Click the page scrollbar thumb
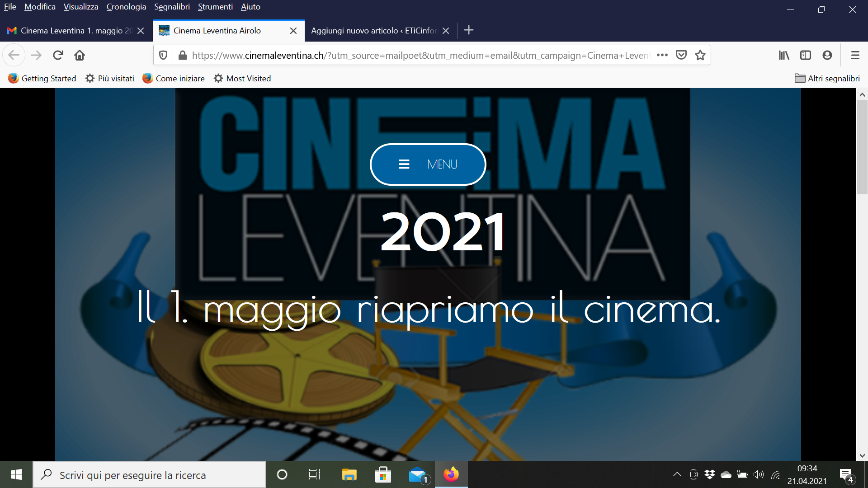Image resolution: width=868 pixels, height=488 pixels. 862,147
